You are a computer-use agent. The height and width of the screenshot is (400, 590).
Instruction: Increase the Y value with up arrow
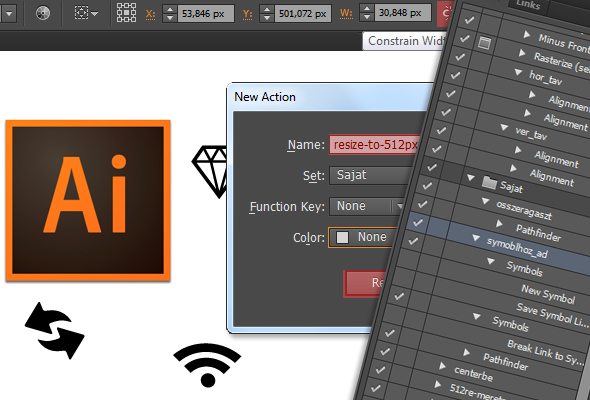coord(267,9)
